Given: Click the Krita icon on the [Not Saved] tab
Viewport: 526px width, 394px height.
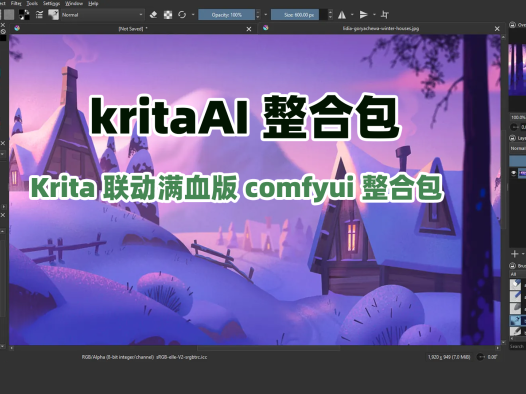Looking at the screenshot, I should [17, 28].
